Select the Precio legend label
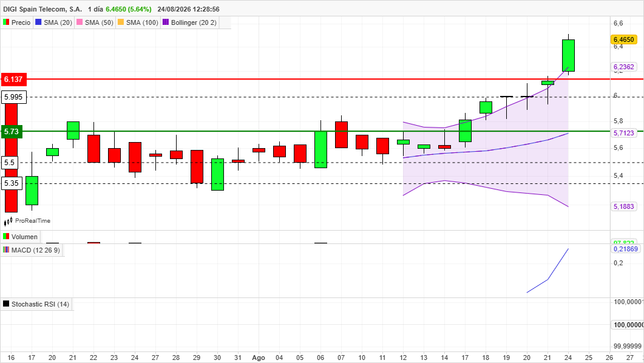Image resolution: width=644 pixels, height=363 pixels. point(21,22)
